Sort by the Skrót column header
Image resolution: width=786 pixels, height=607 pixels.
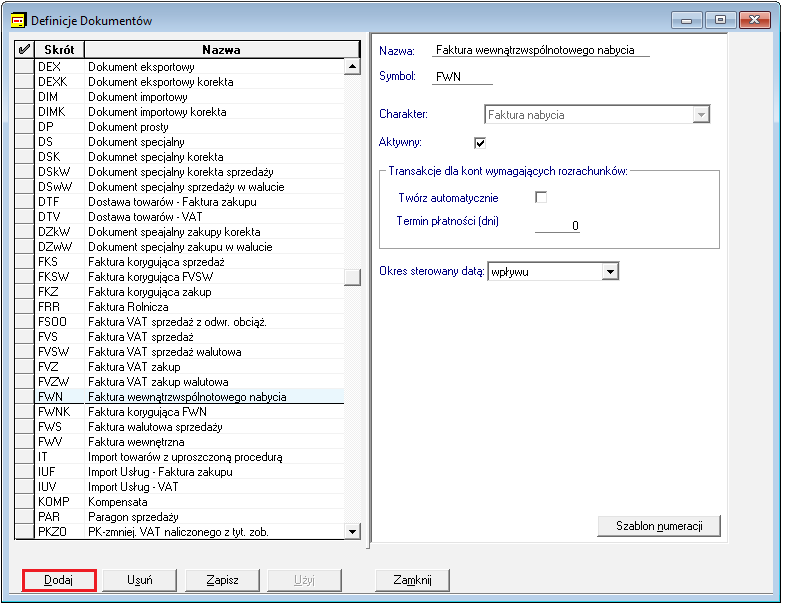[59, 50]
